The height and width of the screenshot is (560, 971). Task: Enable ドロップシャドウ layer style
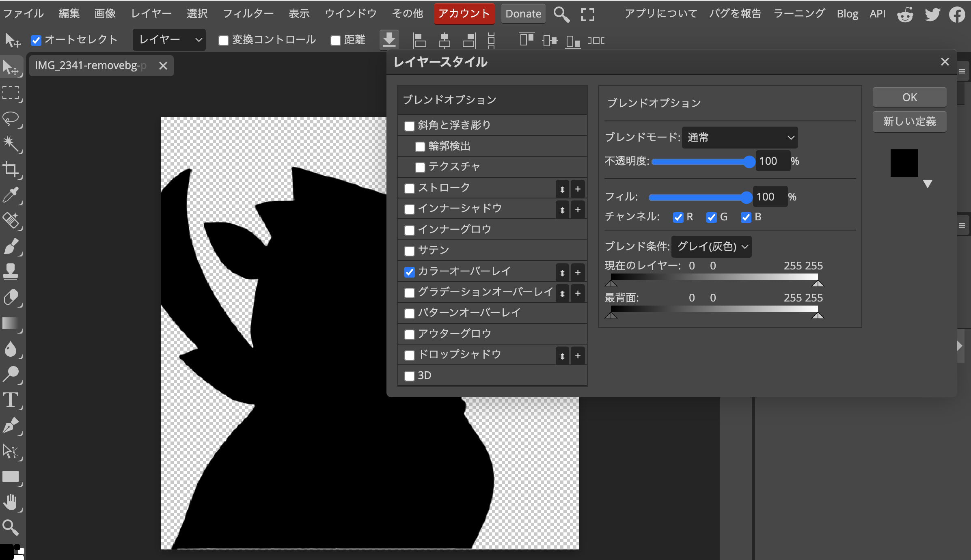click(410, 355)
